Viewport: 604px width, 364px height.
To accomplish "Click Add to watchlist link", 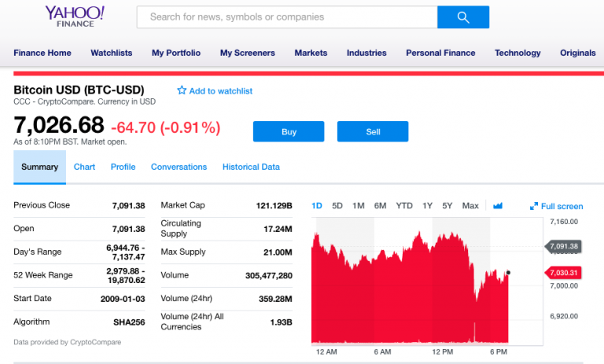I will click(x=221, y=91).
